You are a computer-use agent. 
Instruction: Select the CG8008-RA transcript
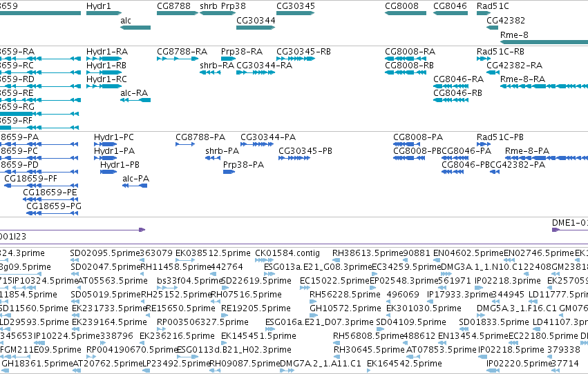(x=410, y=52)
